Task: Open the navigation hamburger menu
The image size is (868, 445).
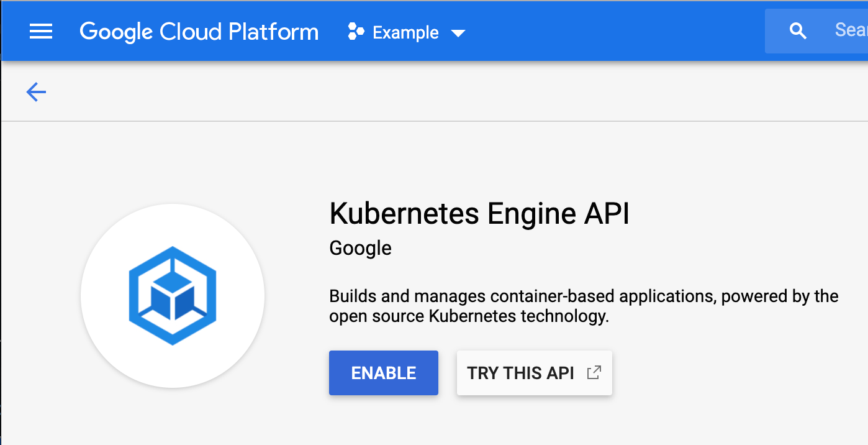Action: coord(41,31)
